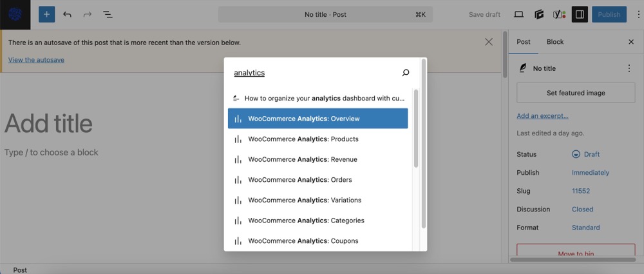Click the Set featured image button
Screen dimensions: 644x274
[576, 93]
